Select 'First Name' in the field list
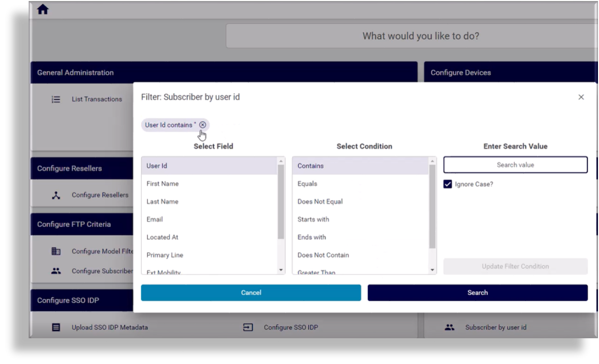Viewport: 599px width, 364px height. (163, 184)
